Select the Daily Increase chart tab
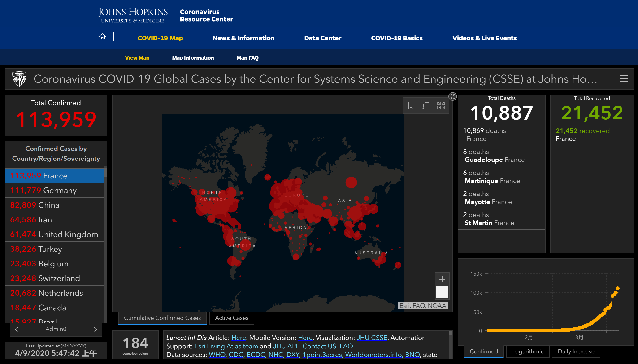The image size is (638, 364). [576, 351]
